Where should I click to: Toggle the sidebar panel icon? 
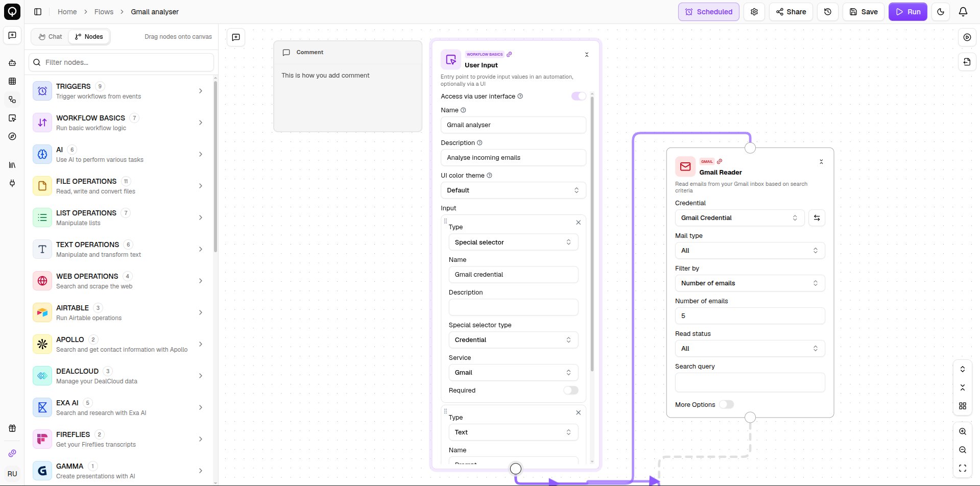click(38, 12)
